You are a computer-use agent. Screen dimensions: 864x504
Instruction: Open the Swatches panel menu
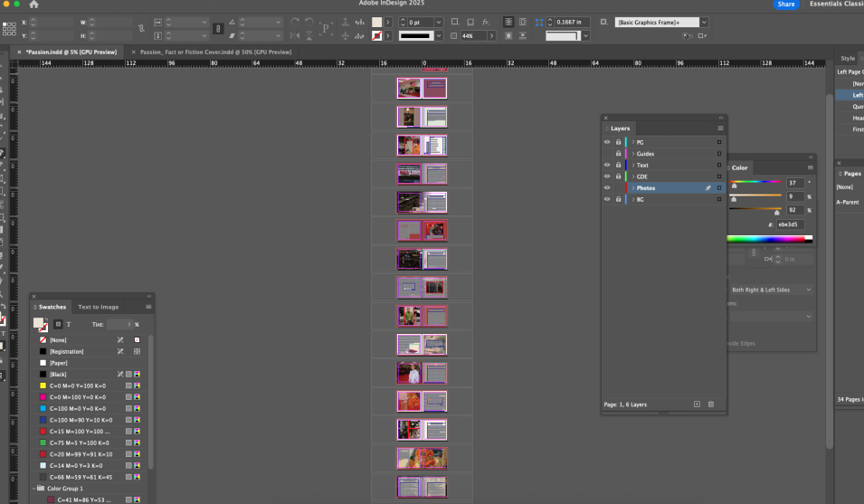point(148,307)
